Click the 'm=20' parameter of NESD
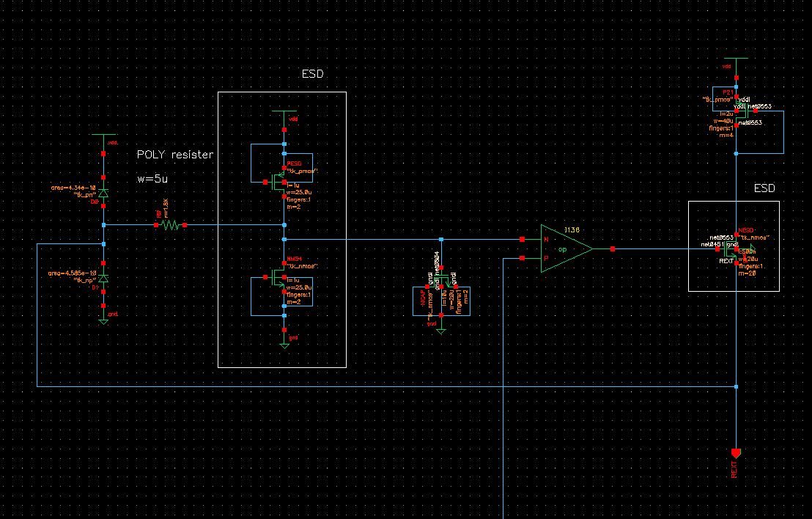812x519 pixels. [x=748, y=273]
